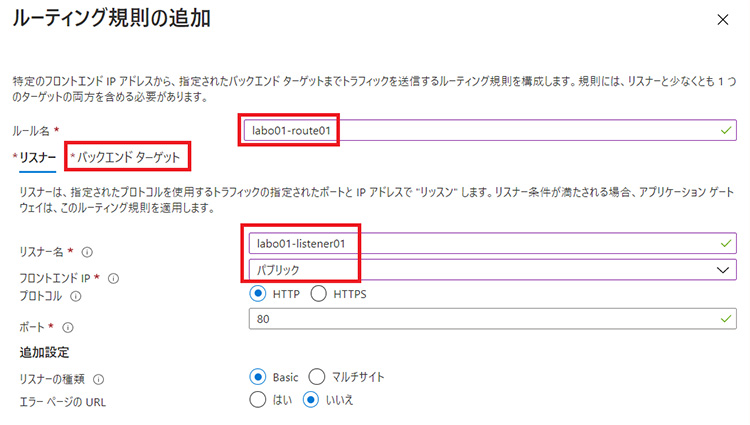Select いいえ for error page URL

(x=311, y=399)
